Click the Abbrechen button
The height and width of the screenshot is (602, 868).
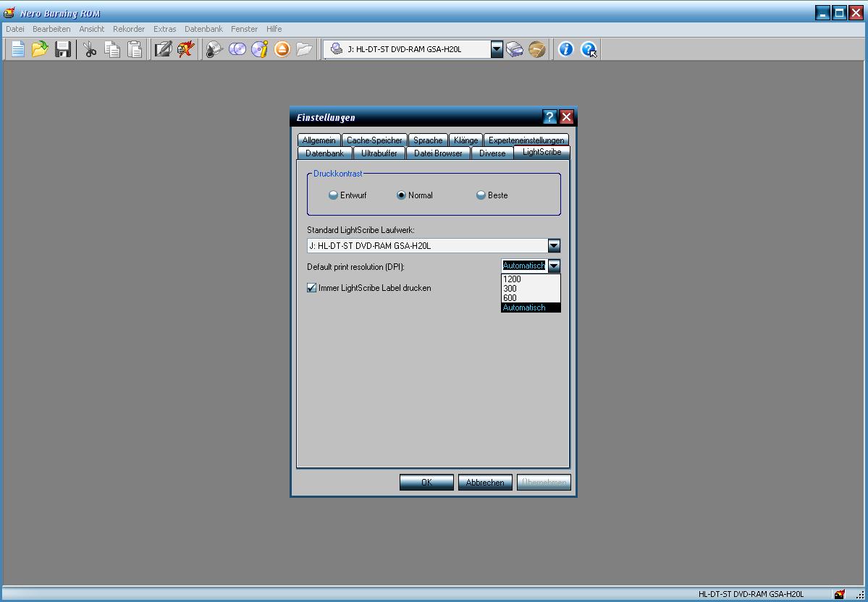click(485, 483)
